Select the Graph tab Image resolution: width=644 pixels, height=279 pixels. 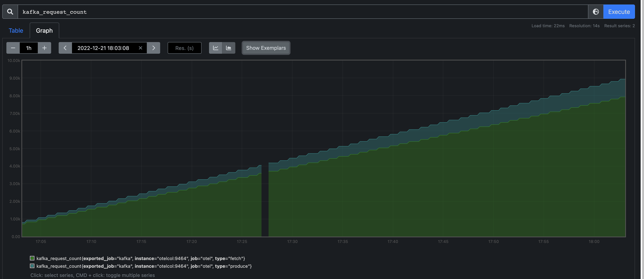[x=44, y=30]
